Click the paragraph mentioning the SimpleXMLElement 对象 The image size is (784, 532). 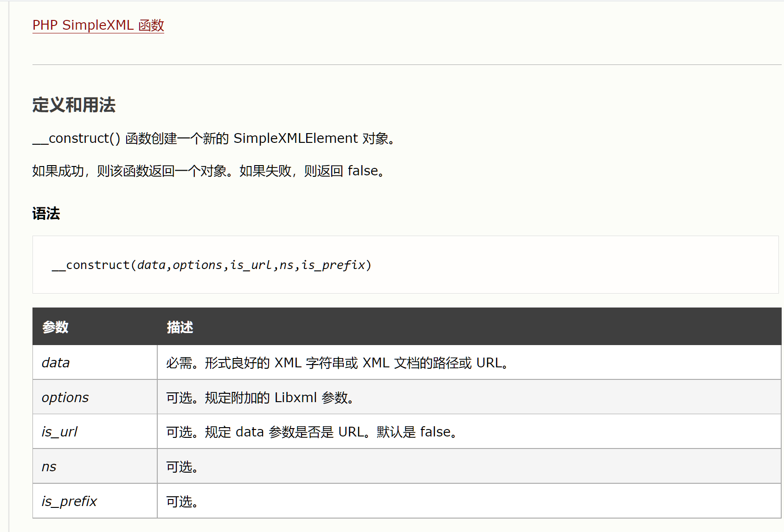pos(213,138)
